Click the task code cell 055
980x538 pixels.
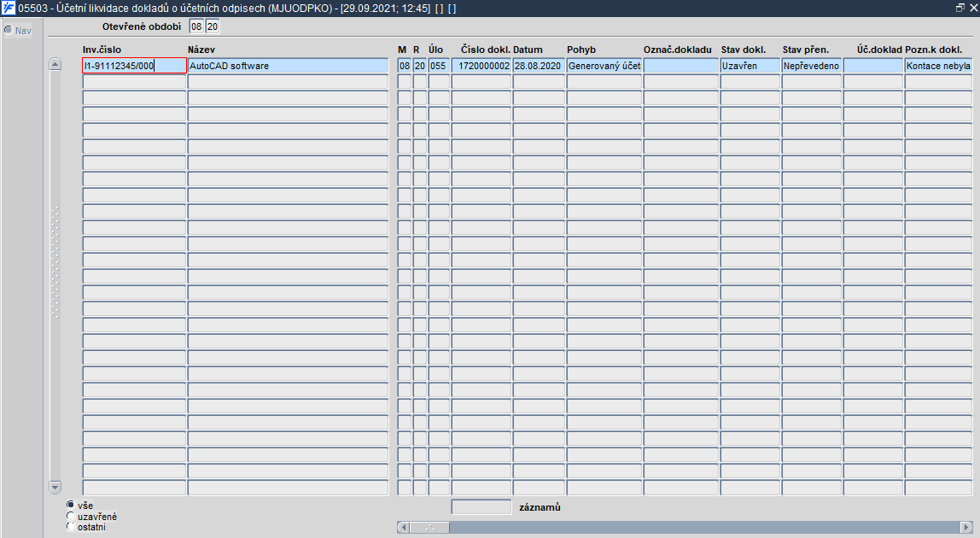click(x=439, y=66)
